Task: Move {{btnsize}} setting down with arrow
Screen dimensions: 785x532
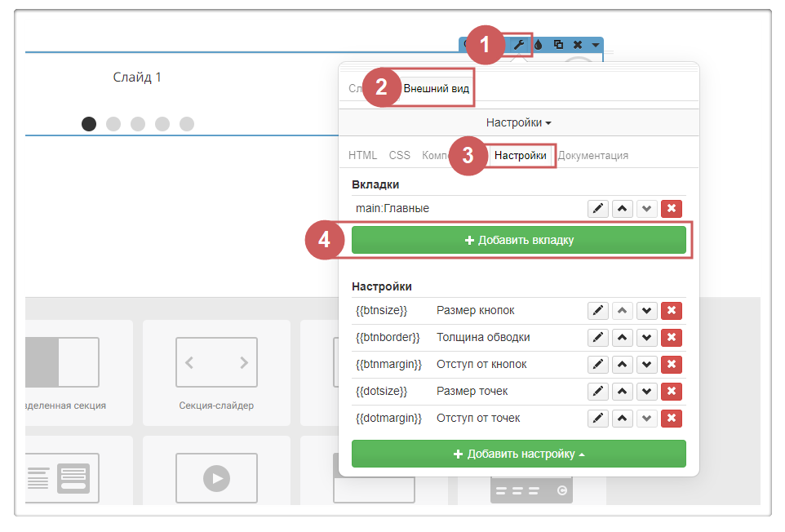Action: 647,311
